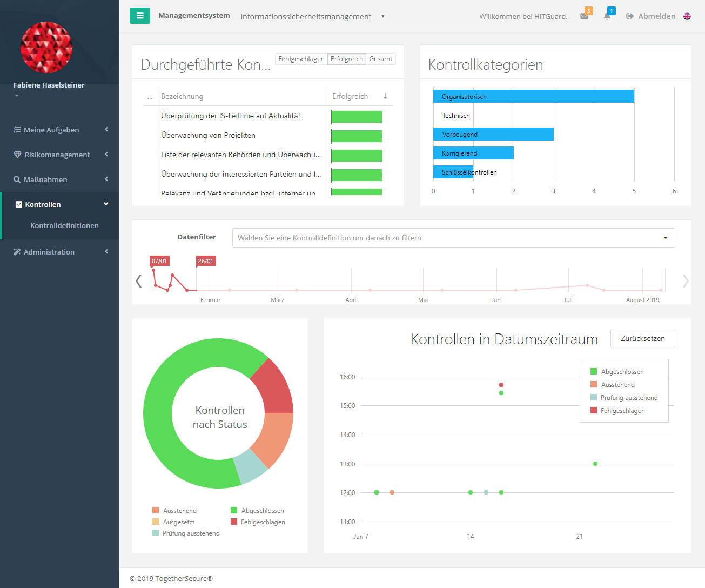Click the hamburger menu toggle button

[x=139, y=16]
